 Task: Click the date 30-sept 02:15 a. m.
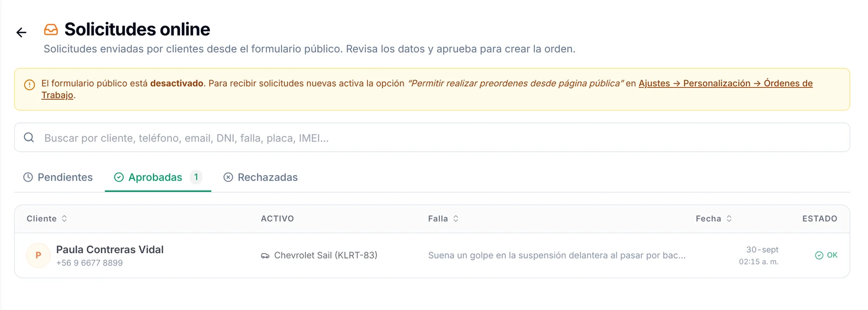(x=759, y=255)
